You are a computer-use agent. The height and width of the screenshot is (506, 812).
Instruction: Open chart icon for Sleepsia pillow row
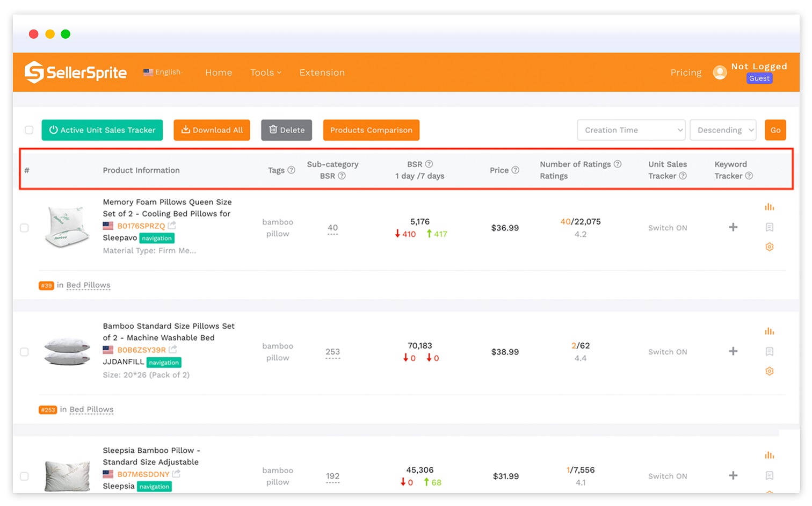pyautogui.click(x=769, y=455)
